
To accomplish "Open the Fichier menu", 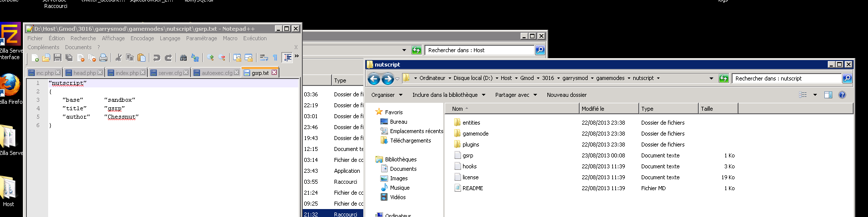I will [x=35, y=38].
